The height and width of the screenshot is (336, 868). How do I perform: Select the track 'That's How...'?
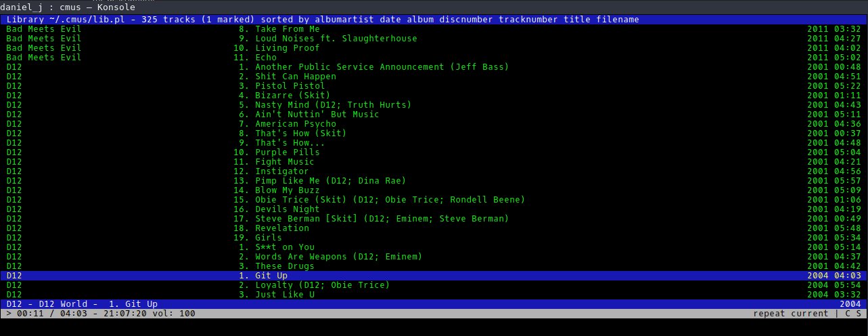coord(434,143)
